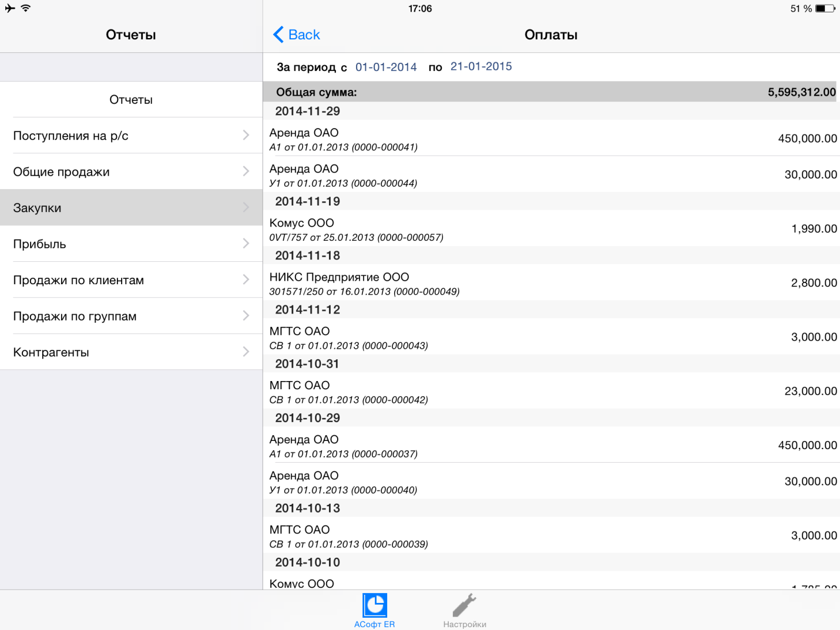Open the Прибыль report

pos(131,244)
